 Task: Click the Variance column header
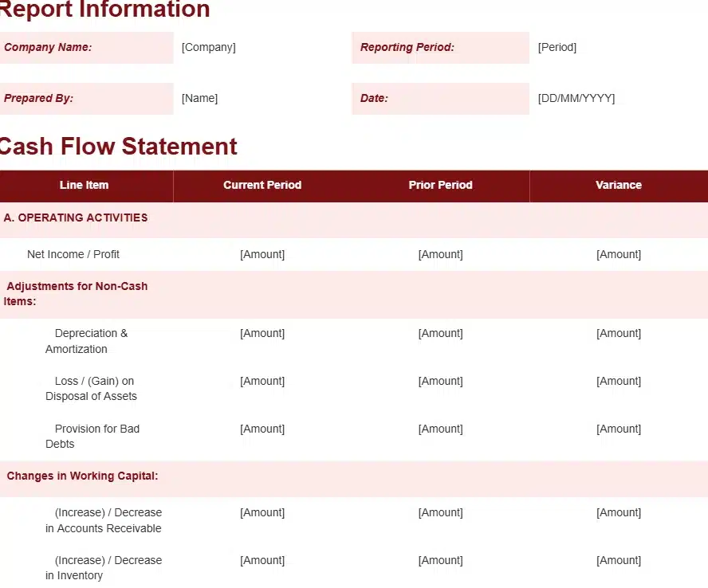pyautogui.click(x=619, y=185)
